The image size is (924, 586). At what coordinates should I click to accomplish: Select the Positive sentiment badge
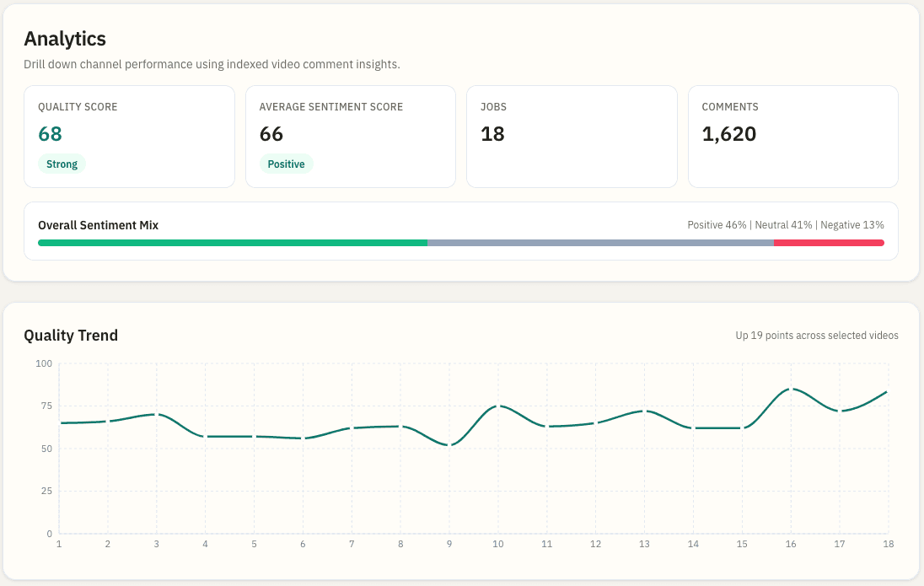[x=286, y=164]
